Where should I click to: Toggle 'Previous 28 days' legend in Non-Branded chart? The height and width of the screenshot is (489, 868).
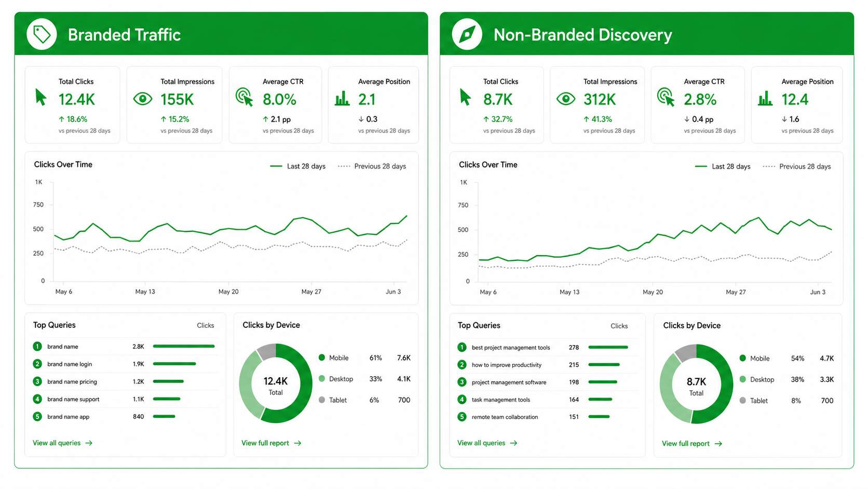[x=796, y=166]
